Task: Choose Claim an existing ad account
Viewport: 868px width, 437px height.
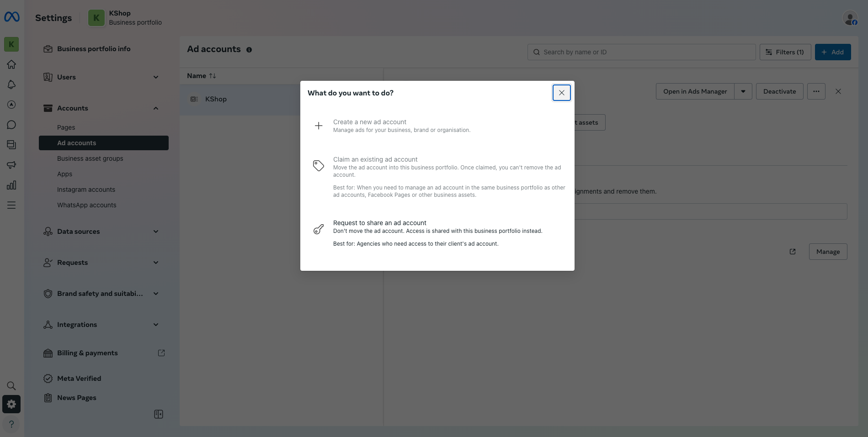Action: (x=437, y=177)
